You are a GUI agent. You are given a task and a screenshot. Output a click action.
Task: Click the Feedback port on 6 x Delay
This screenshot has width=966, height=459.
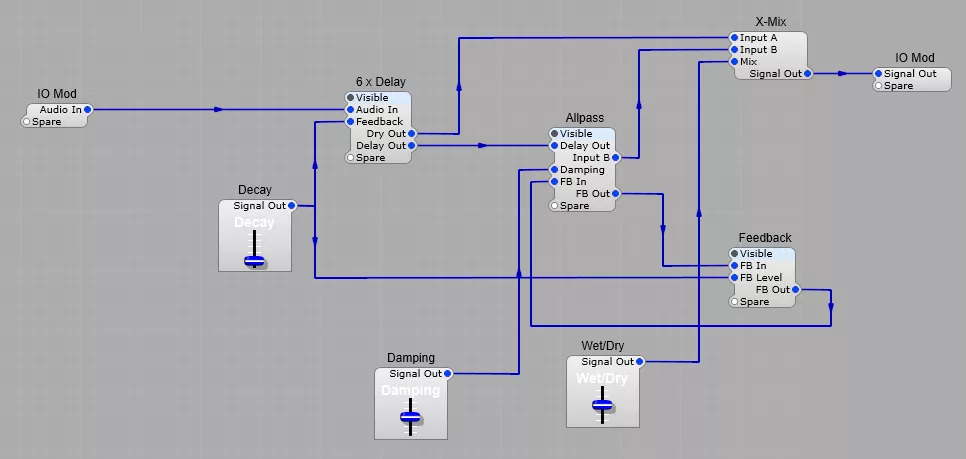[351, 122]
